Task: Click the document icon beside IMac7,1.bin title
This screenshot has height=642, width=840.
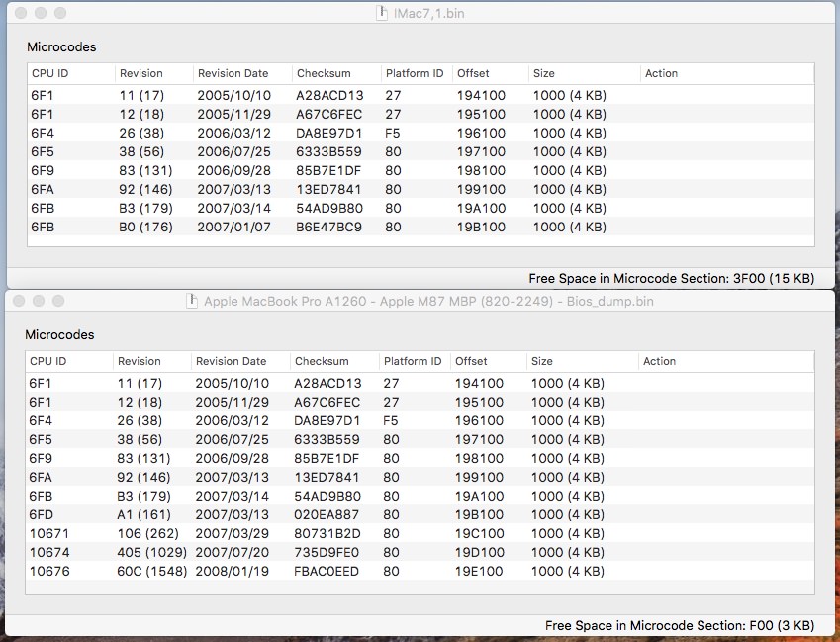Action: pyautogui.click(x=382, y=13)
